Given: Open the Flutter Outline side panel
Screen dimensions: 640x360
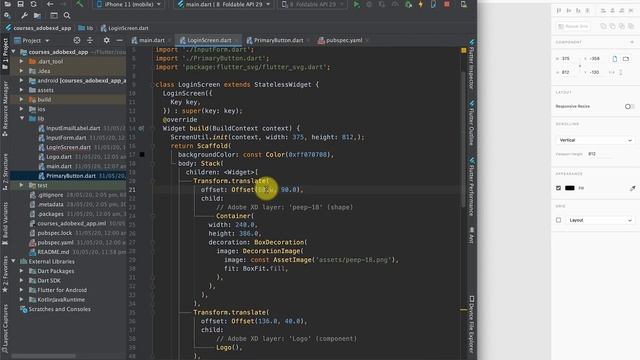Looking at the screenshot, I should tap(471, 122).
